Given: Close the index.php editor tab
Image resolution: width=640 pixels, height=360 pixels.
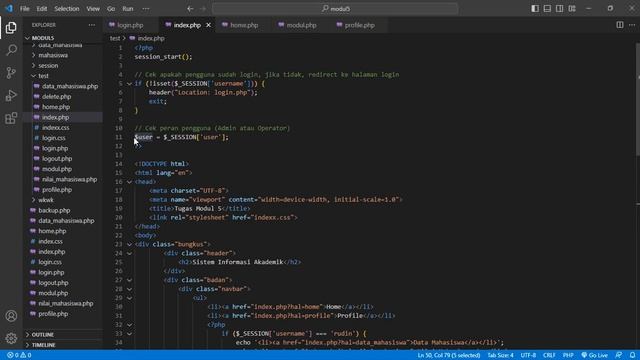Looking at the screenshot, I should pyautogui.click(x=209, y=25).
